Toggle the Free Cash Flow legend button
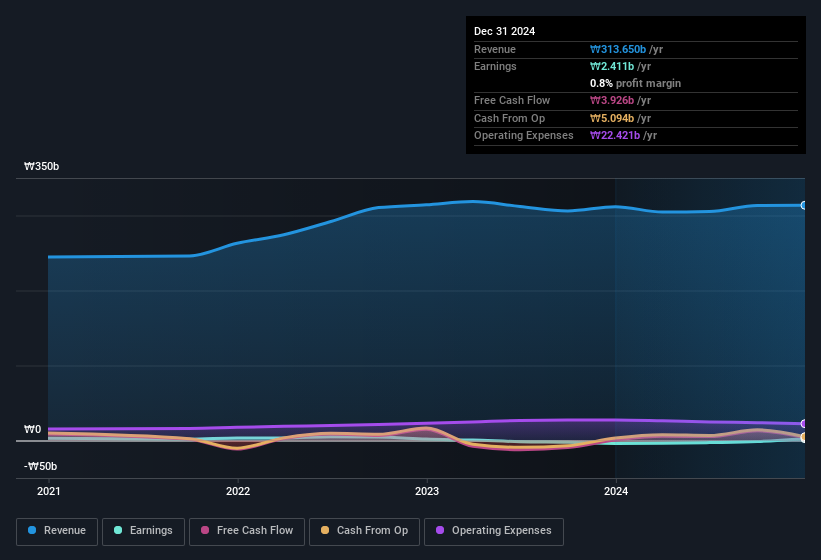Image resolution: width=821 pixels, height=560 pixels. point(247,531)
